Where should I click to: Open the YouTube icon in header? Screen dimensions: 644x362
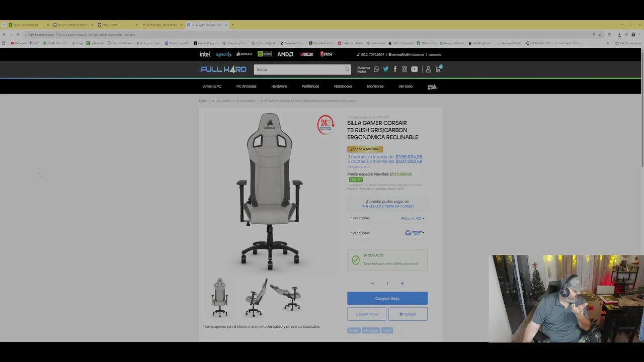pyautogui.click(x=414, y=69)
